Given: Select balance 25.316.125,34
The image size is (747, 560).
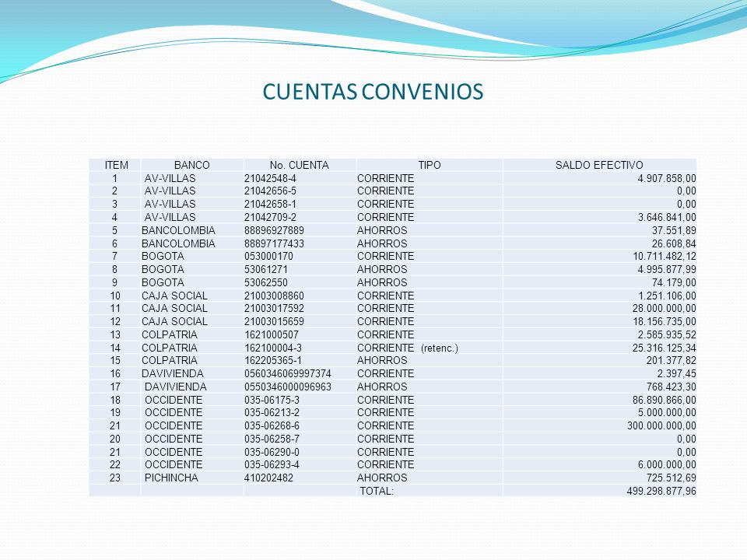Looking at the screenshot, I should [x=664, y=348].
